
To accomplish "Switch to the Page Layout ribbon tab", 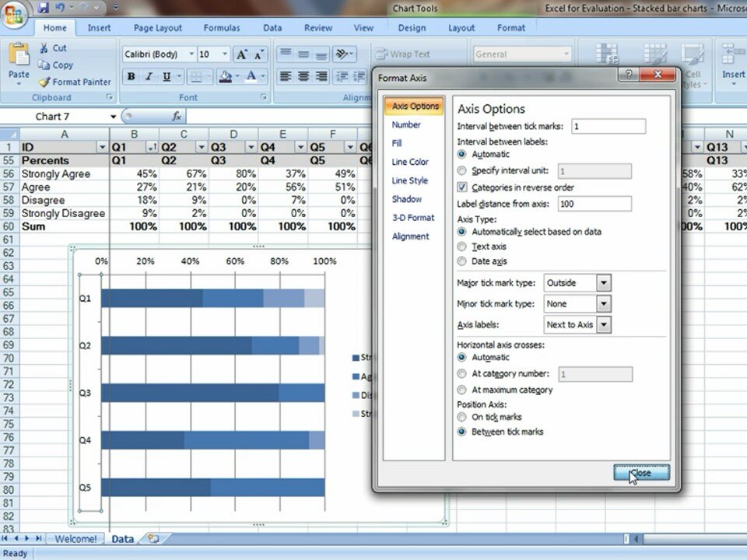I will (x=158, y=28).
